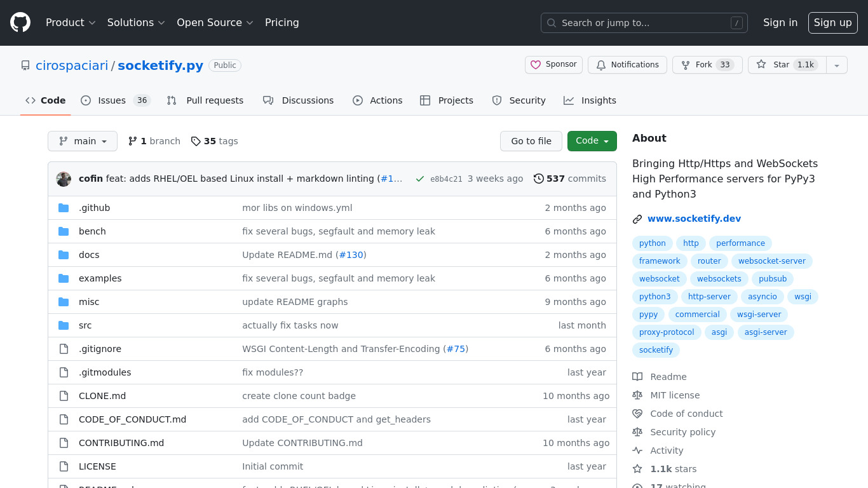Switch to the Issues tab
The height and width of the screenshot is (488, 868).
(115, 100)
